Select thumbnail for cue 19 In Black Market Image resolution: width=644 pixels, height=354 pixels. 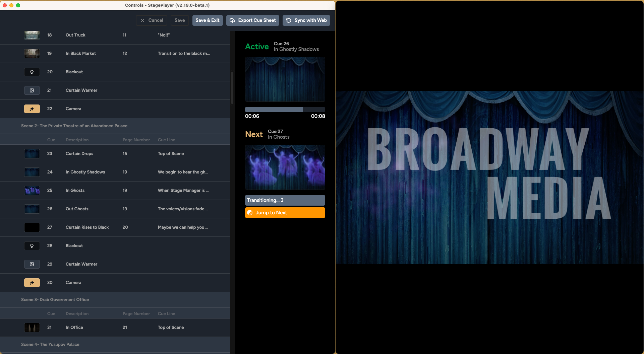(x=32, y=54)
